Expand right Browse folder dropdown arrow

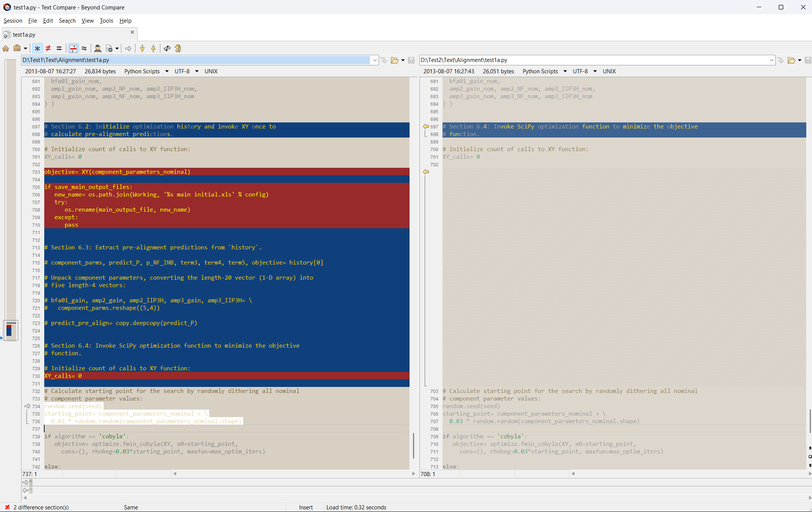click(800, 60)
